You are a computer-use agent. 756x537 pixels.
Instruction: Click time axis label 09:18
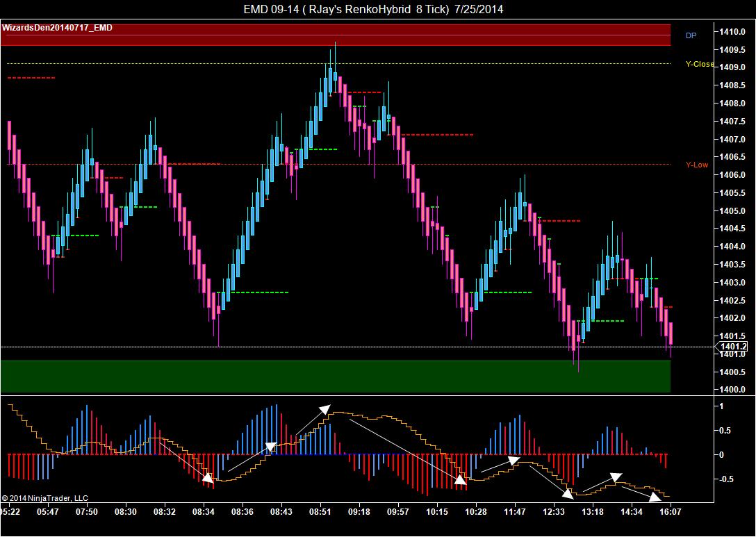pyautogui.click(x=359, y=511)
